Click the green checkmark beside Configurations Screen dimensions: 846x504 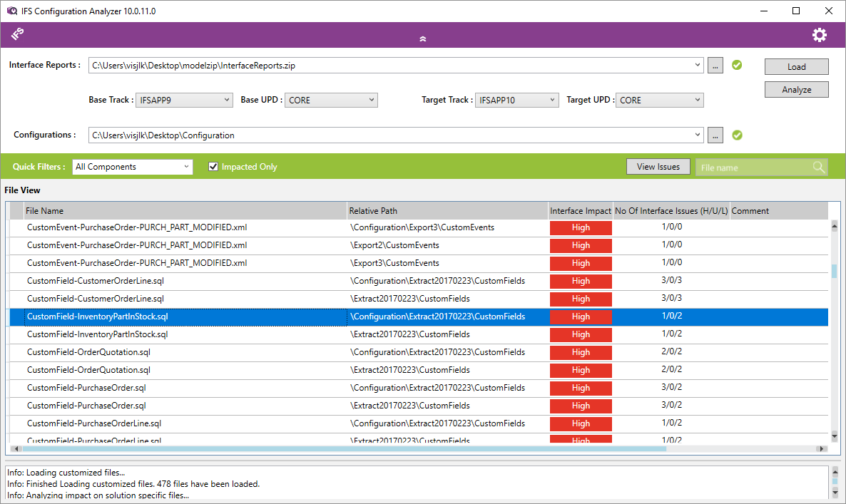[x=737, y=135]
